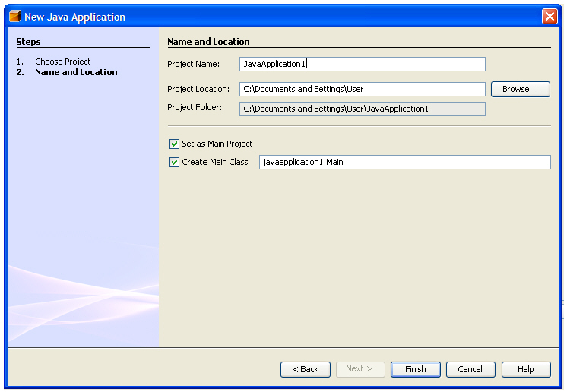Viewport: 567px width, 392px height.
Task: Select the Choose Project step
Action: click(62, 62)
